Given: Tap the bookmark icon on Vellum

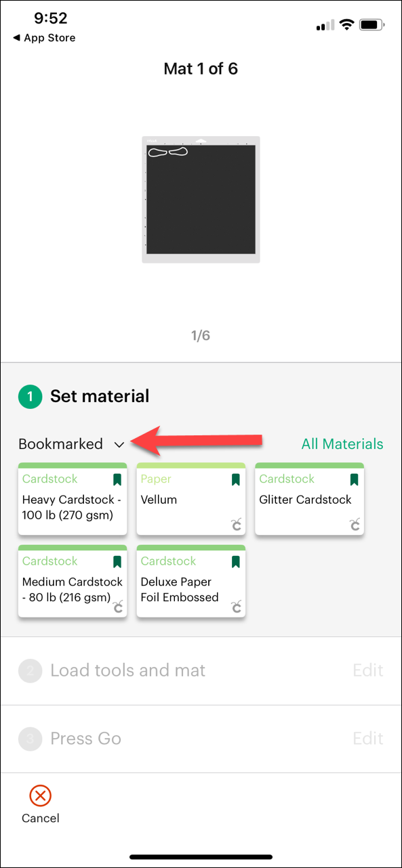Looking at the screenshot, I should click(235, 479).
